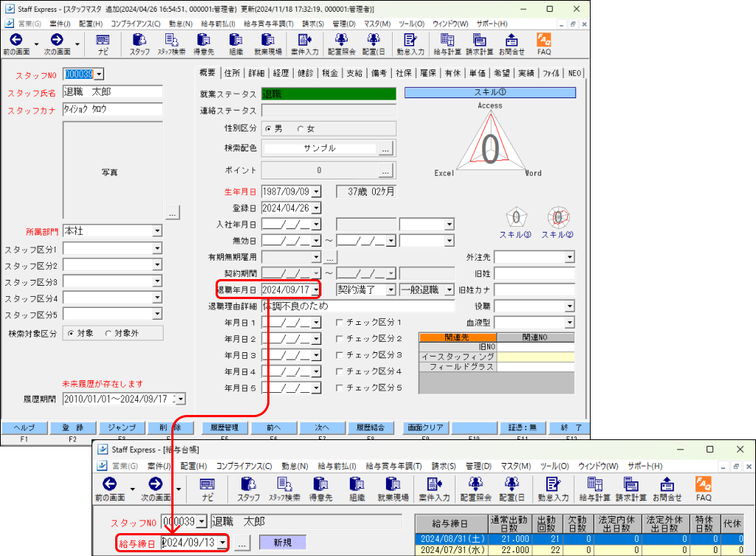Viewport: 756px width, 556px height.
Task: Open 案件入力 icon in Staff Master toolbar
Action: [x=305, y=44]
